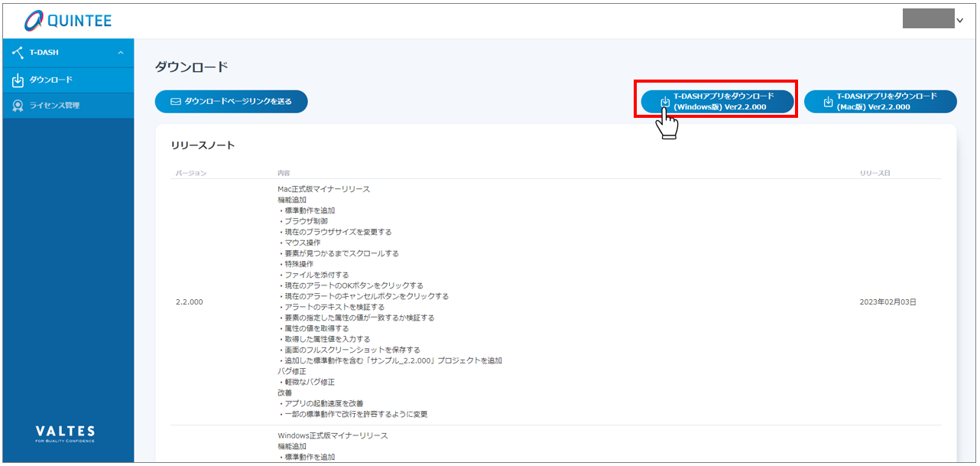
Task: Click the download icon on the Mac版 button
Action: tap(828, 102)
